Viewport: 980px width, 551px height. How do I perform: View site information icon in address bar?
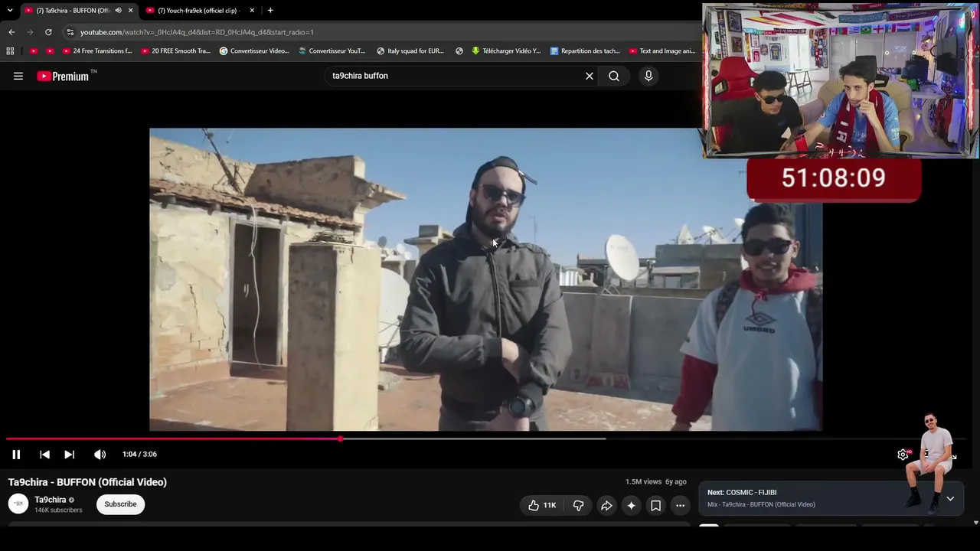click(70, 32)
